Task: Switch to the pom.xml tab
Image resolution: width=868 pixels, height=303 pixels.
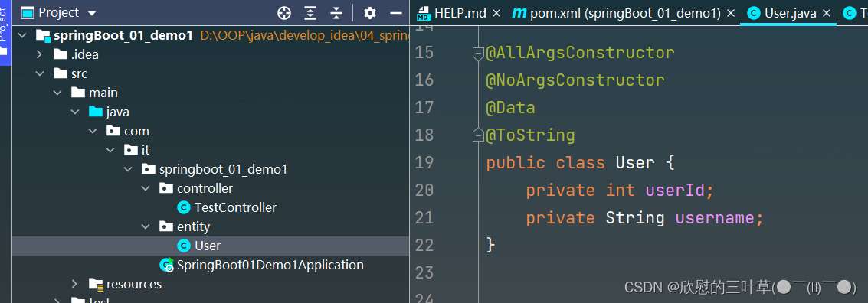Action: point(626,13)
